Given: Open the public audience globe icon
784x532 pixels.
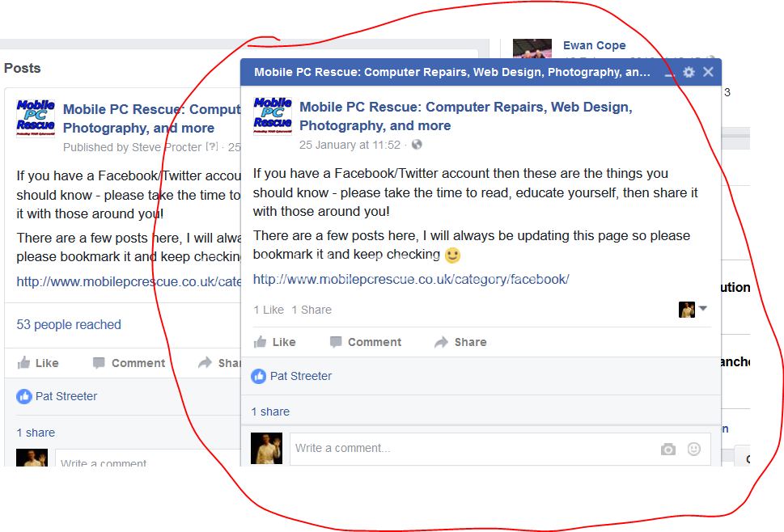Looking at the screenshot, I should 417,145.
